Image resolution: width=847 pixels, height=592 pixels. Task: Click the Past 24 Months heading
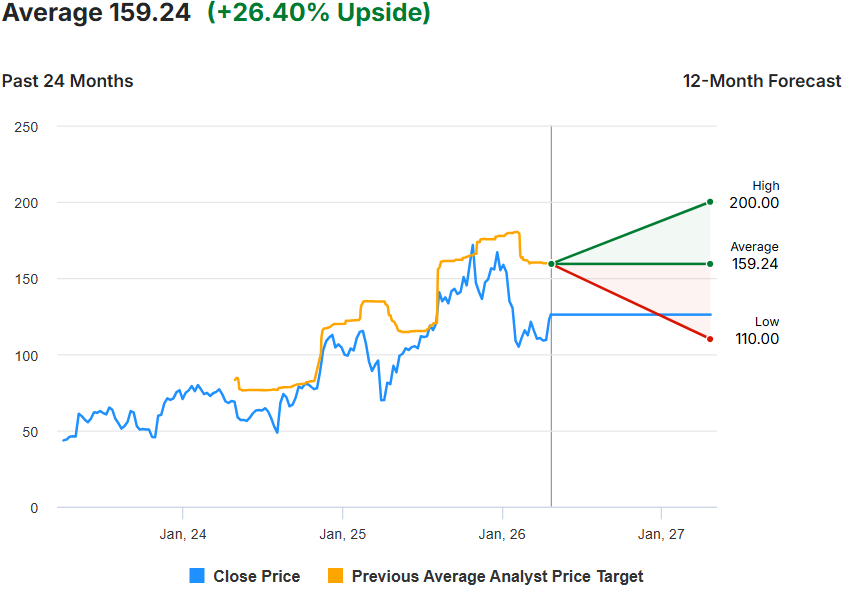point(67,81)
